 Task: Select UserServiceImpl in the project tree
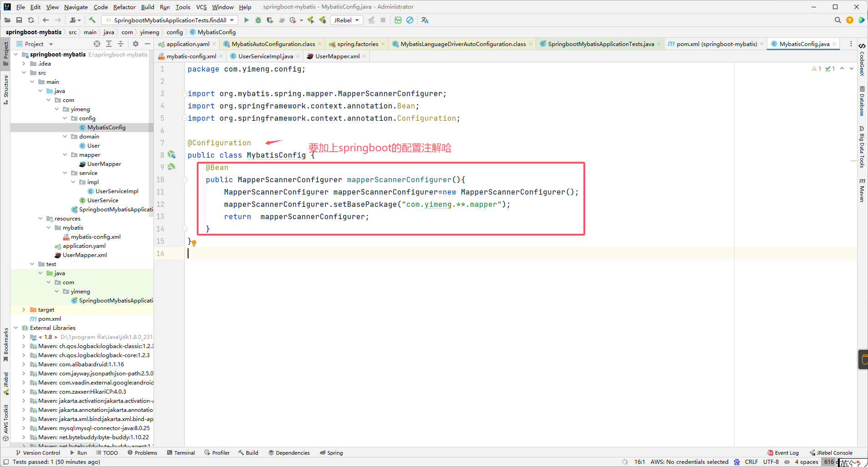point(117,191)
